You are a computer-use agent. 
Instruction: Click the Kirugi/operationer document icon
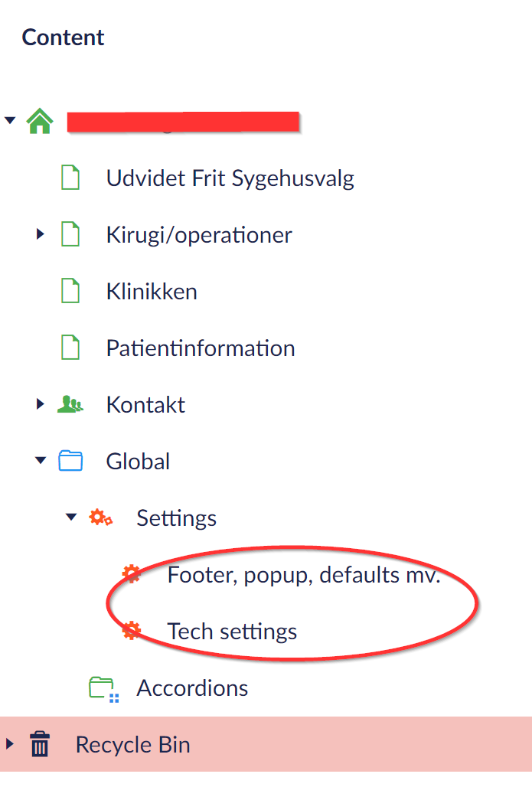click(70, 235)
